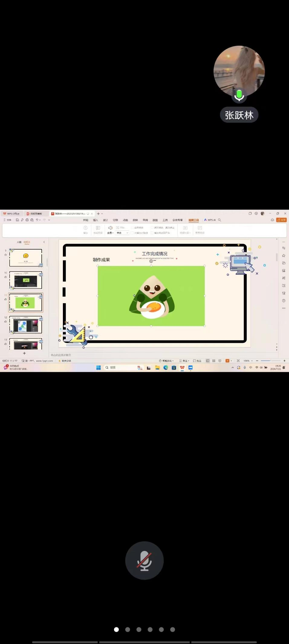Screen dimensions: 289x644
Task: Open WPS AI assistant
Action: point(210,220)
